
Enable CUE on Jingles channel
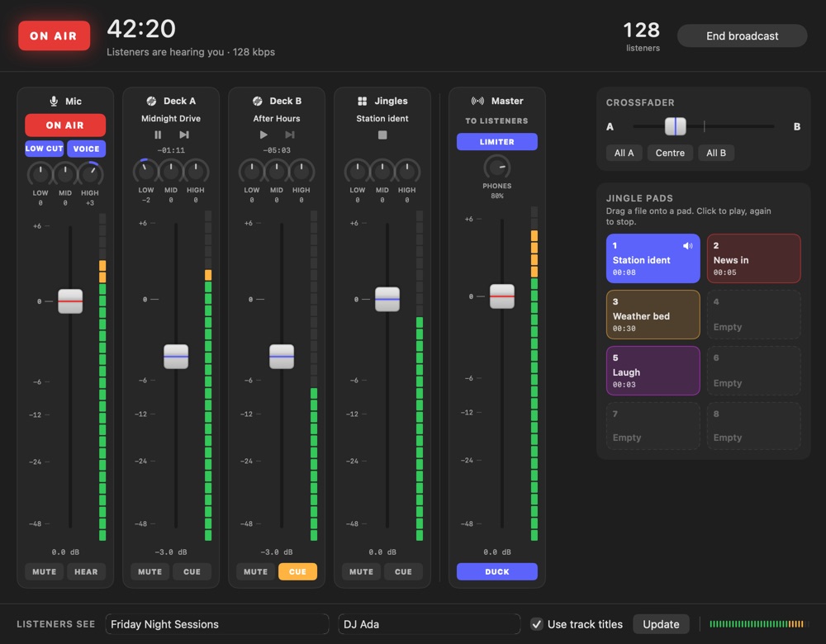(404, 571)
